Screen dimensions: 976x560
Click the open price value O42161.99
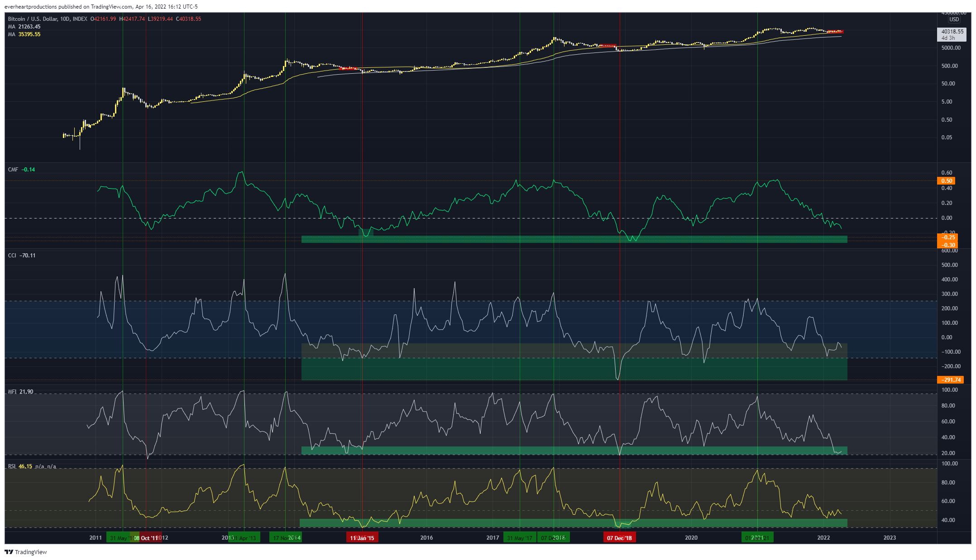[103, 19]
